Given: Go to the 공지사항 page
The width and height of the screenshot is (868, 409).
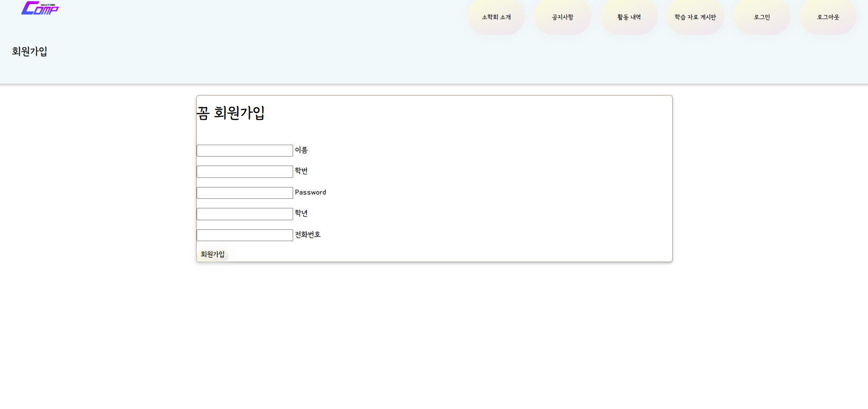Looking at the screenshot, I should [563, 17].
